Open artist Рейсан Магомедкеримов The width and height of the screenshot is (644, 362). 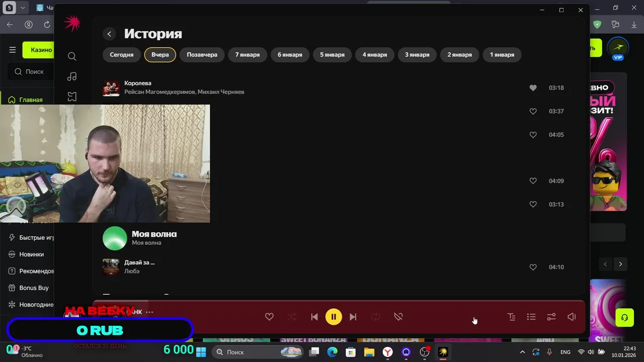pos(159,92)
